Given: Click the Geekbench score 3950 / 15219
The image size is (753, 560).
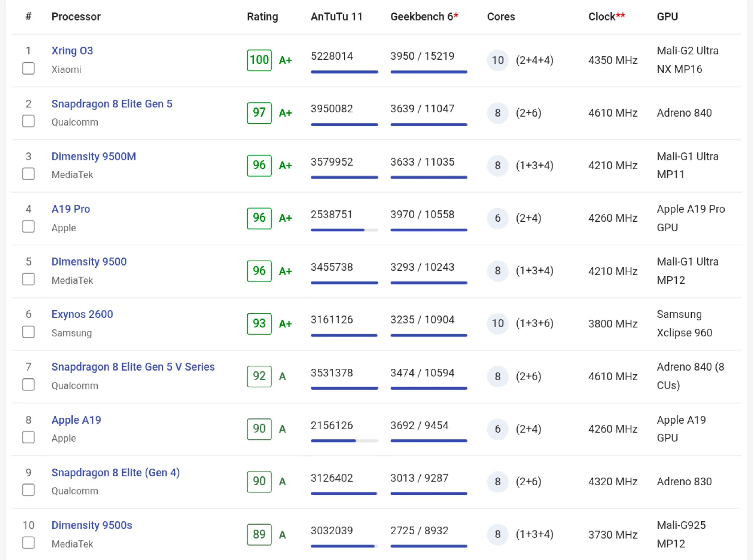Looking at the screenshot, I should pos(422,56).
